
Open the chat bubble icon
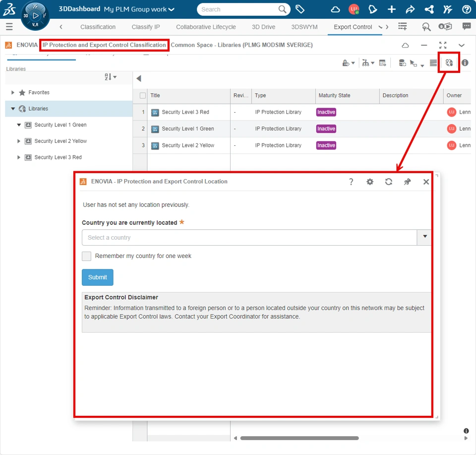(466, 26)
